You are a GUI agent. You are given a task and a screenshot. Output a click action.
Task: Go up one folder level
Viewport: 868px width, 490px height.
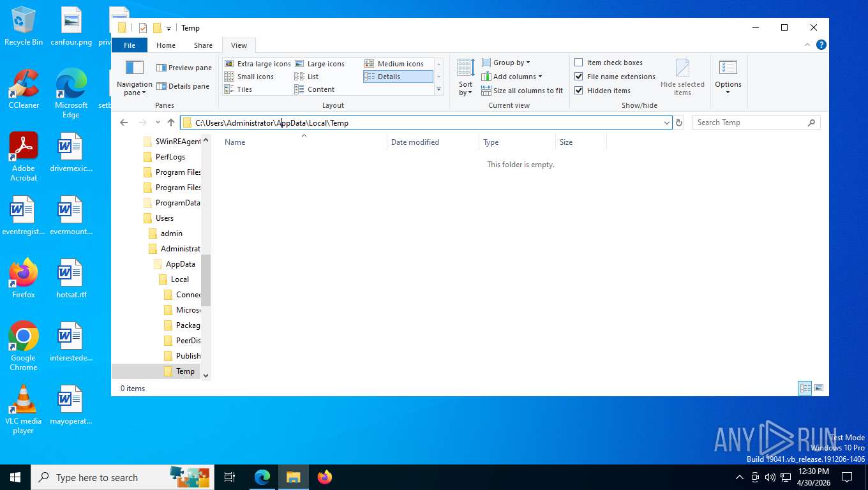(171, 122)
